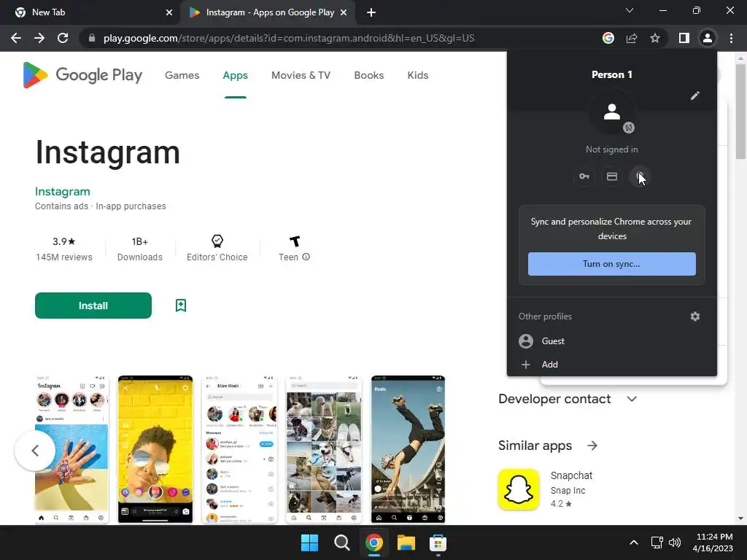Edit Person 1 profile with pencil icon
This screenshot has width=747, height=560.
(695, 96)
